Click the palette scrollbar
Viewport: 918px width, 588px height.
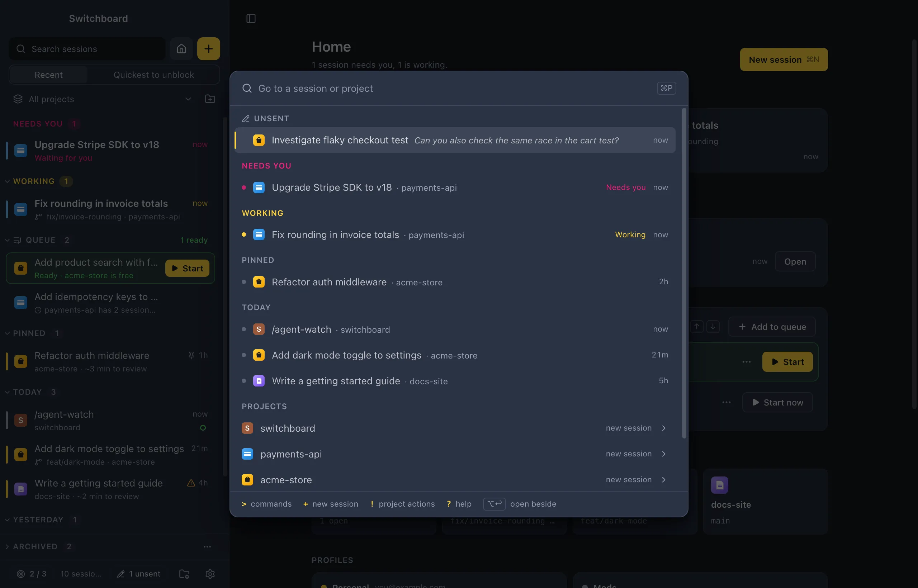coord(684,273)
